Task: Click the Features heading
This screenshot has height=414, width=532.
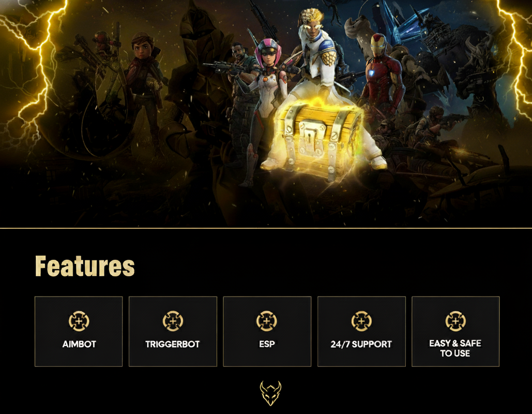Action: 85,266
